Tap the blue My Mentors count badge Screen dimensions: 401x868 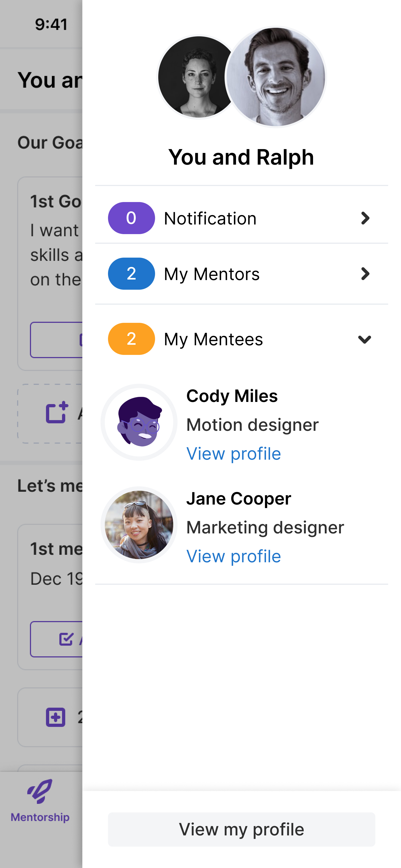click(x=132, y=274)
